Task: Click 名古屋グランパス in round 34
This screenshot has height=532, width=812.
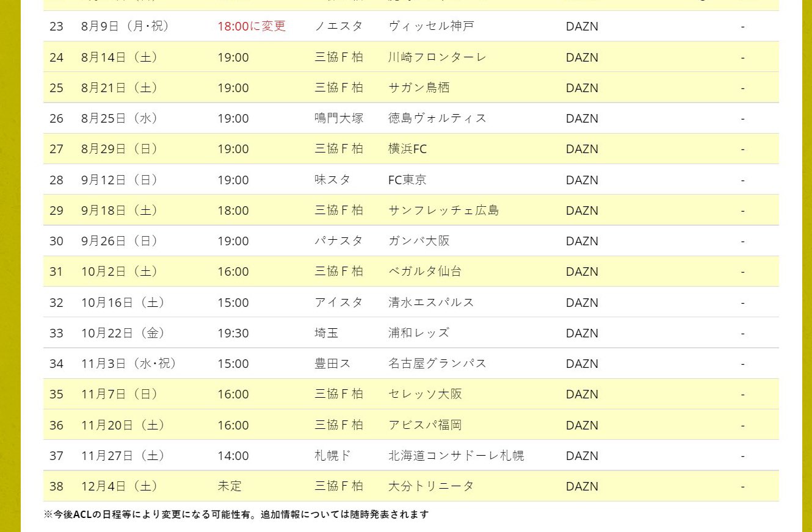Action: (x=438, y=363)
